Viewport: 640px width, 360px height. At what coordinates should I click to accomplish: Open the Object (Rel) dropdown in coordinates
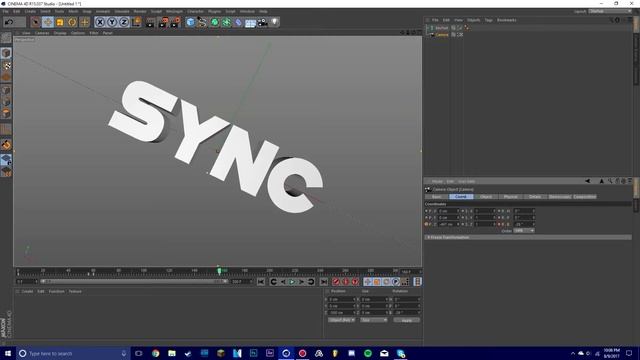point(342,320)
